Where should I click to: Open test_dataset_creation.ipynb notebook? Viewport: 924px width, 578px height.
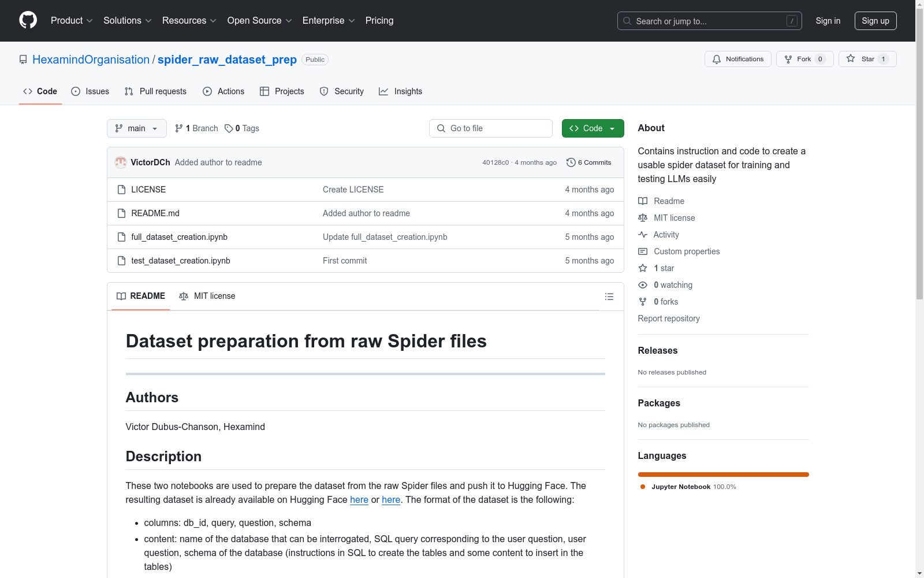[x=181, y=261]
